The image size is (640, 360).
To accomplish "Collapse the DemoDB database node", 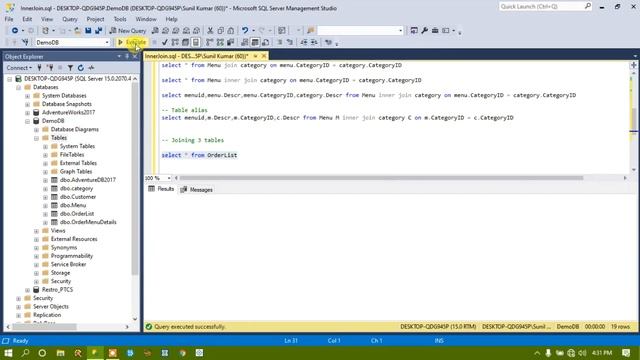I will click(27, 121).
